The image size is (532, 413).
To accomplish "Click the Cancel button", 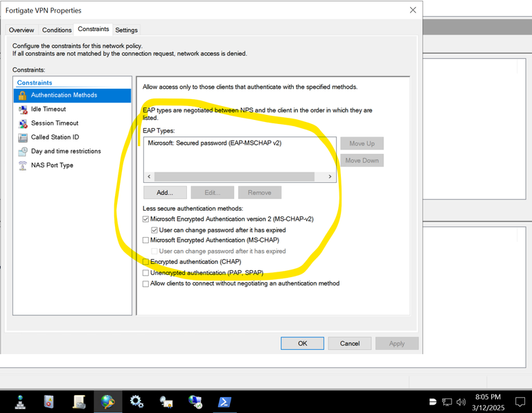I will (350, 344).
